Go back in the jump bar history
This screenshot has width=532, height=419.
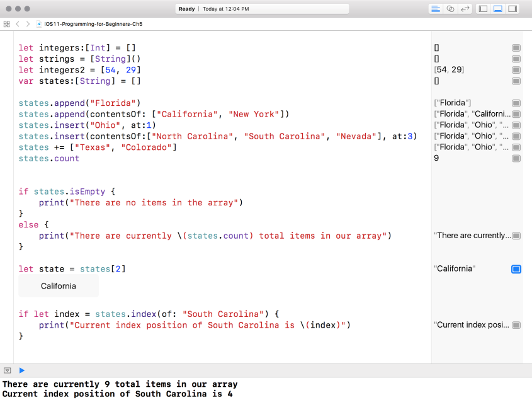18,24
